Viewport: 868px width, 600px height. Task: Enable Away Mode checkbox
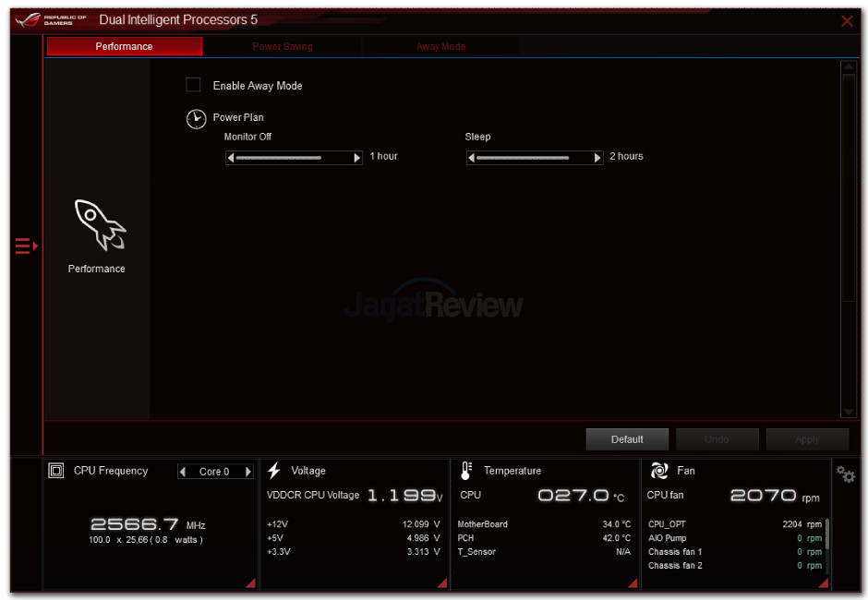pos(193,85)
